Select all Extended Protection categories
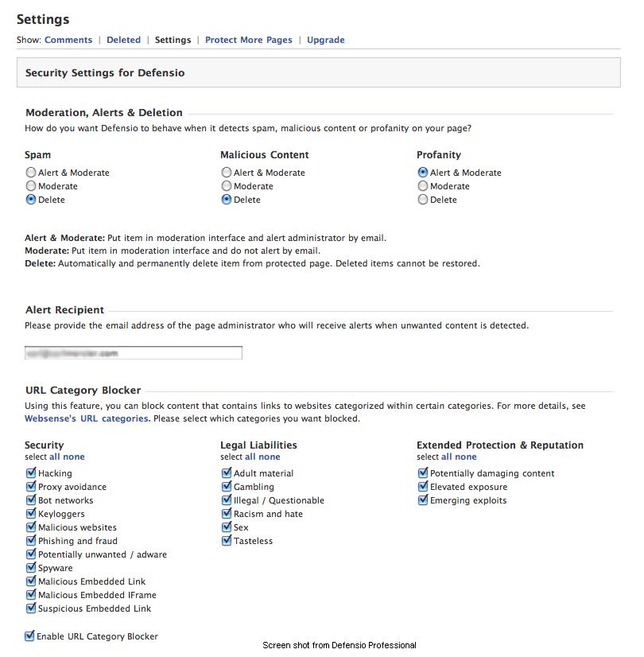The image size is (644, 657). [446, 457]
